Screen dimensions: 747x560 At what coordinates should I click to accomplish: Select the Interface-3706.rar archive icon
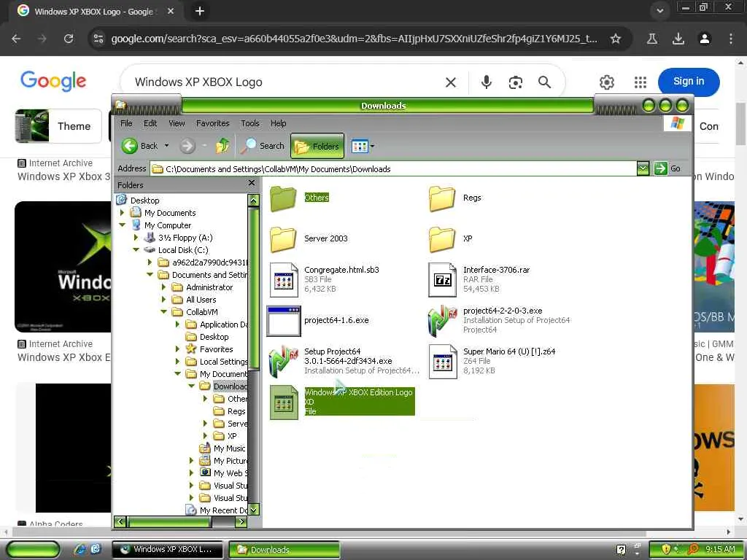pos(443,279)
